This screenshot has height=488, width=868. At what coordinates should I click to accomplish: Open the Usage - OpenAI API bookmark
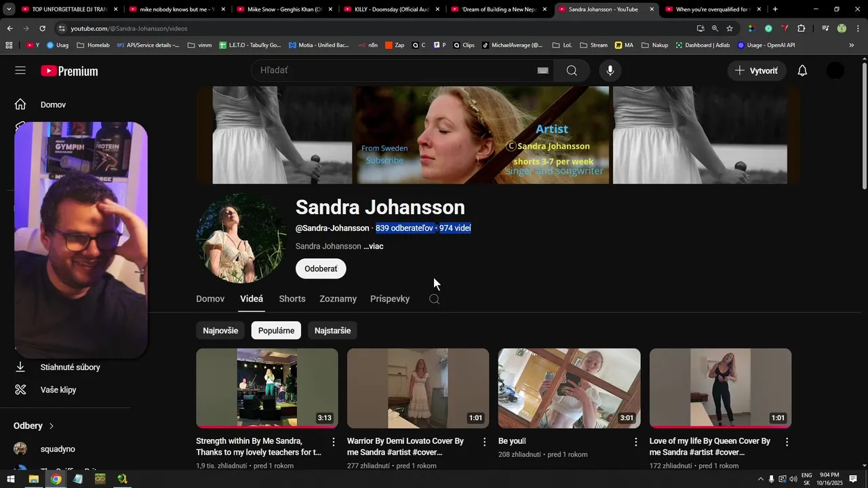pos(766,45)
